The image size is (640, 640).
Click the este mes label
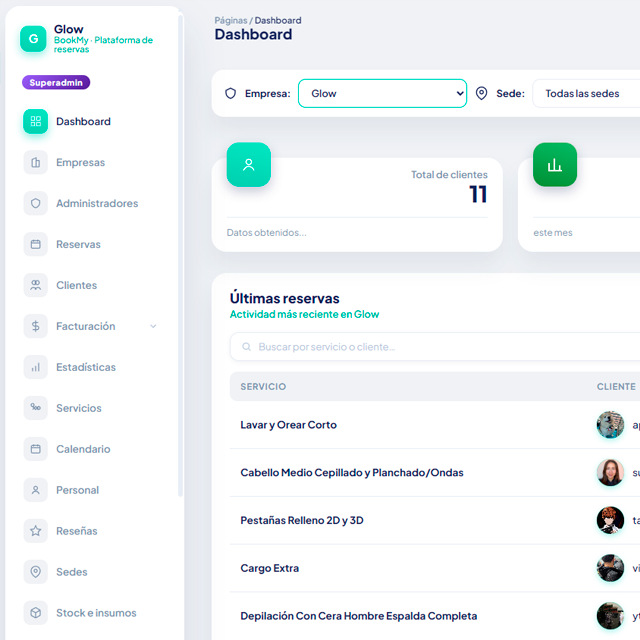pyautogui.click(x=553, y=233)
